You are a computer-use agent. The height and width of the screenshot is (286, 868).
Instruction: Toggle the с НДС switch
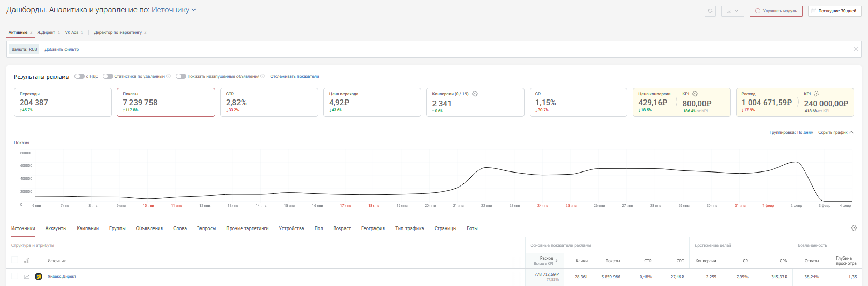79,76
